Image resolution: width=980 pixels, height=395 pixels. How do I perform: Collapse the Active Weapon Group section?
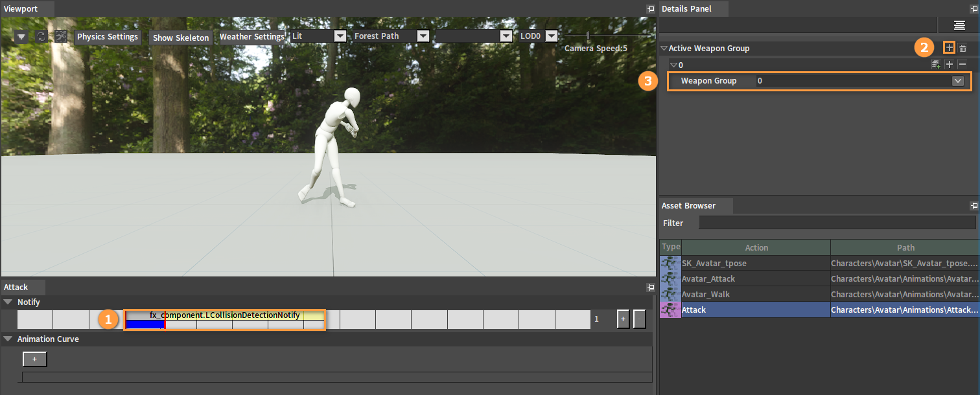pyautogui.click(x=664, y=49)
